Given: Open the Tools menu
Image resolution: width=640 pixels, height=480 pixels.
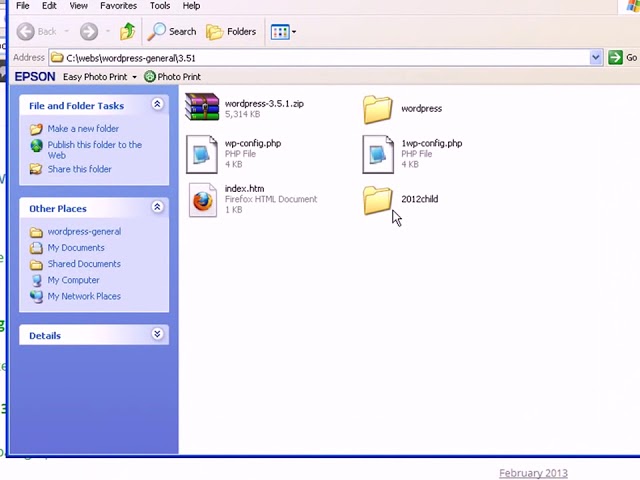Looking at the screenshot, I should (160, 6).
